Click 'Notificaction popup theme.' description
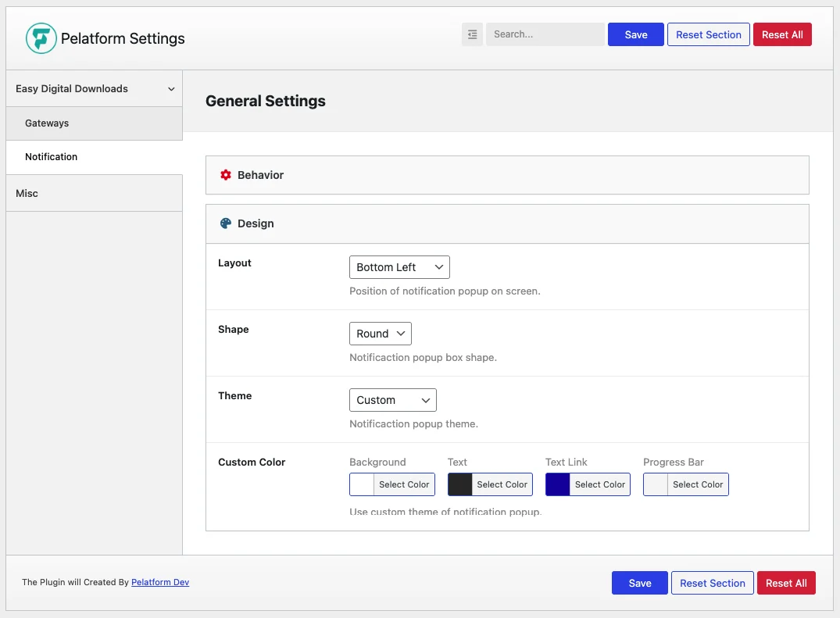 tap(413, 423)
